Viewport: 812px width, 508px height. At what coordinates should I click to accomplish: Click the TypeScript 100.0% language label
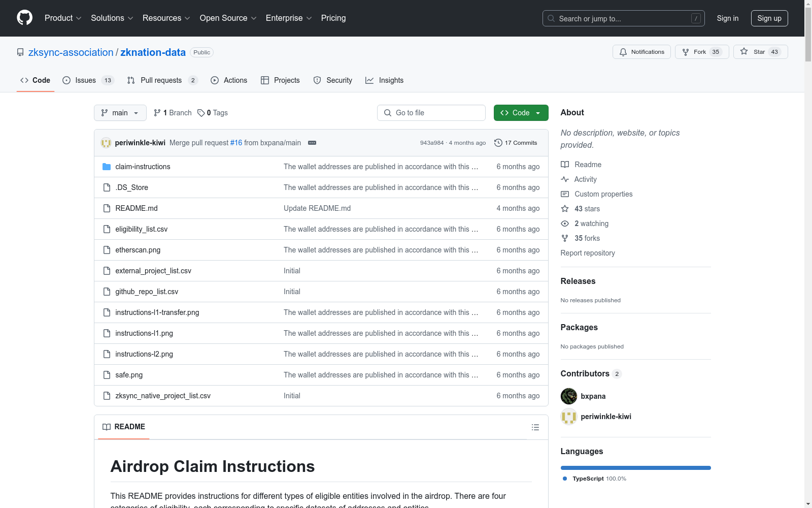594,479
